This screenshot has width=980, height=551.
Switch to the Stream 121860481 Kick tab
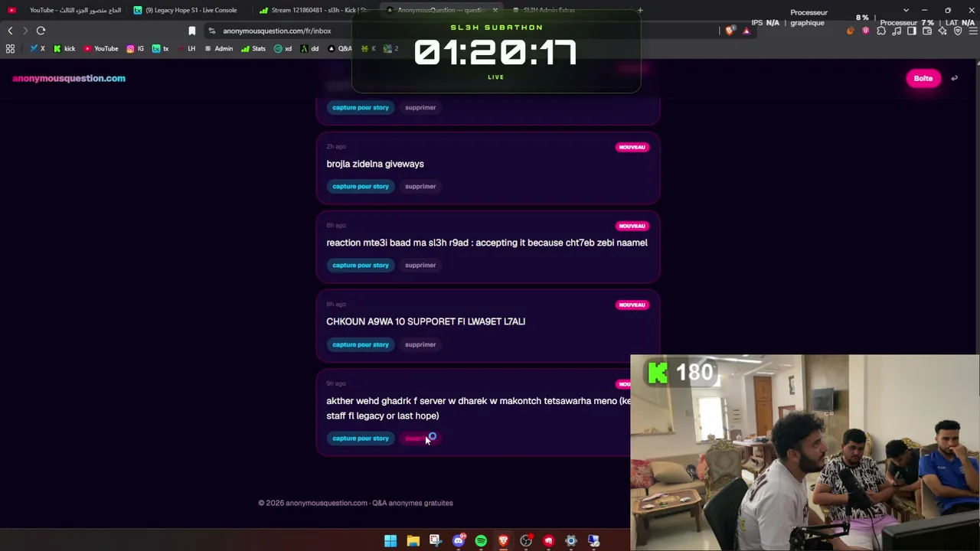click(x=315, y=10)
